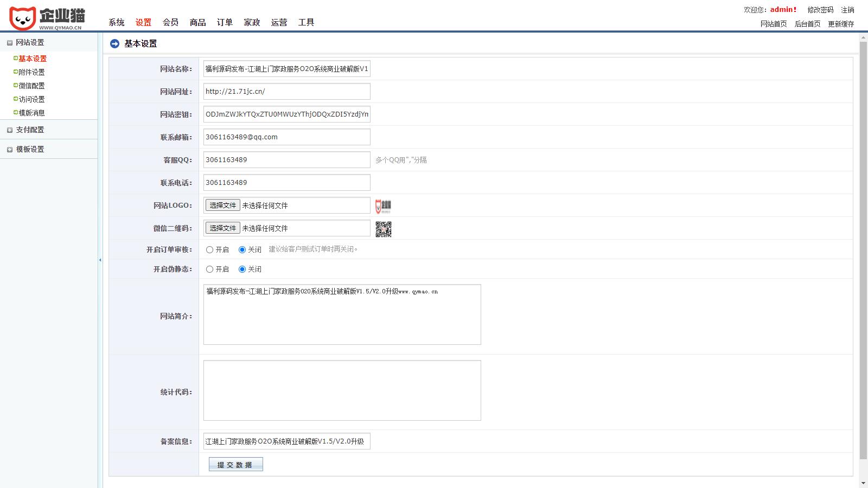Viewport: 868px width, 488px height.
Task: Click the 微信二维码 QR code preview
Action: (383, 229)
